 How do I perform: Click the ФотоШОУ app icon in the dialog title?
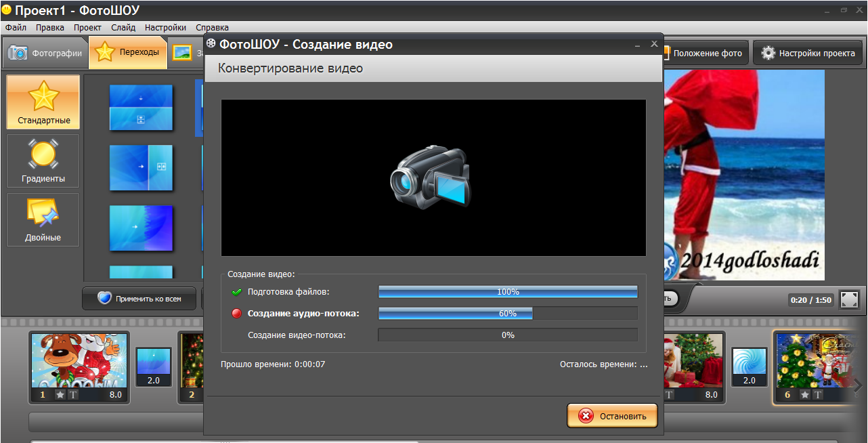pyautogui.click(x=211, y=44)
